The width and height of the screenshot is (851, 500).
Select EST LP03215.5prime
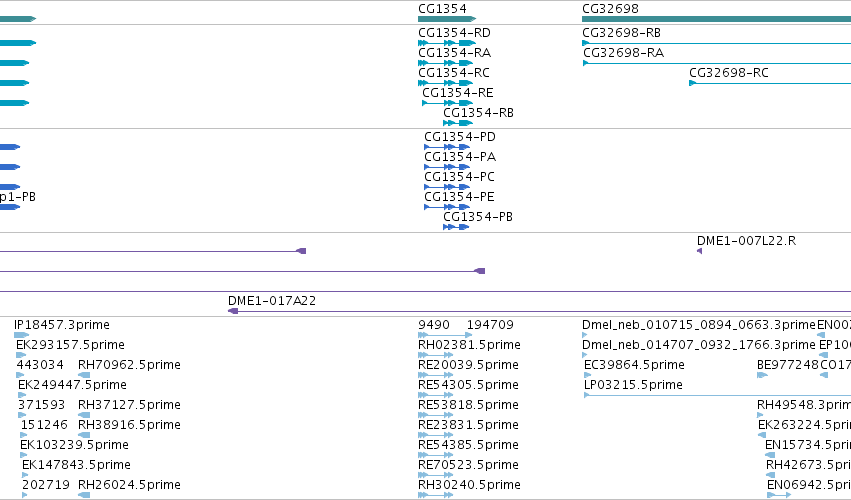(x=633, y=385)
